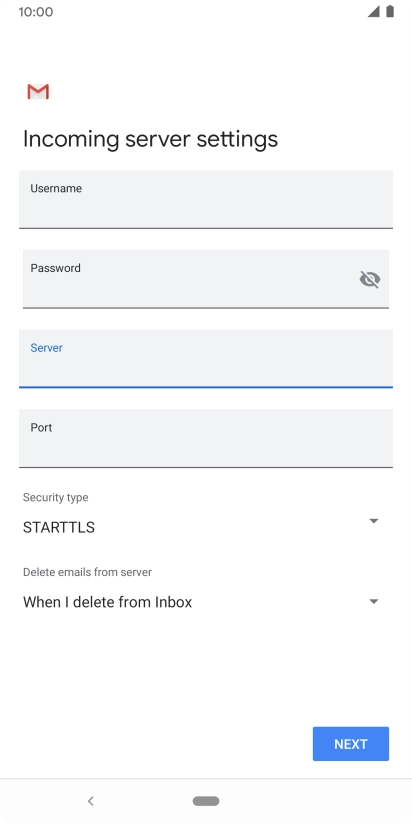Tap the battery status icon
This screenshot has height=824, width=412.
coord(390,12)
